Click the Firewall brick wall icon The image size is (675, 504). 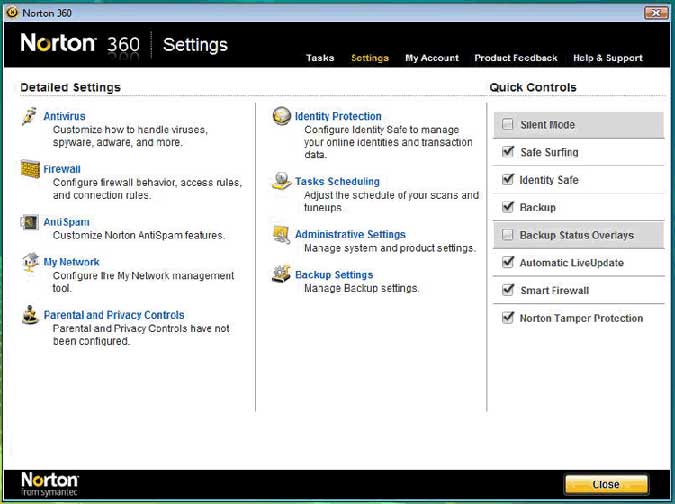[x=30, y=169]
